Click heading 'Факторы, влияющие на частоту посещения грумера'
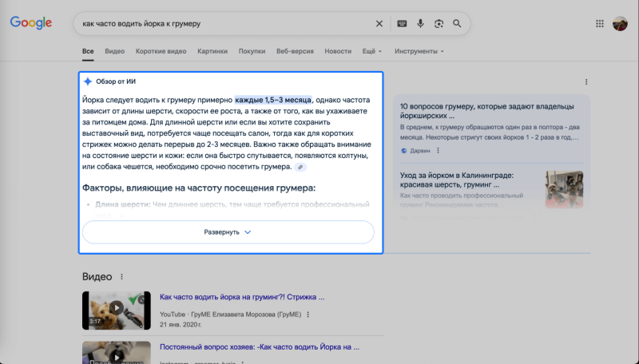The image size is (639, 364). pos(199,188)
